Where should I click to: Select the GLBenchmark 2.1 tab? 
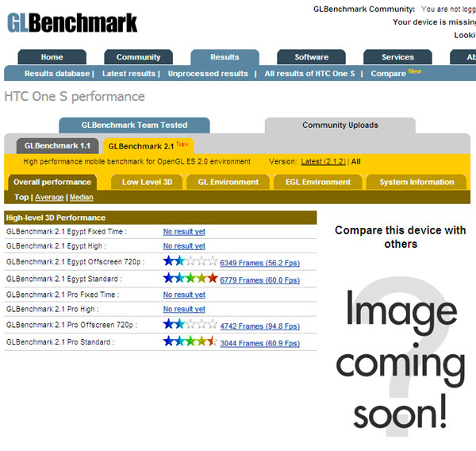148,146
